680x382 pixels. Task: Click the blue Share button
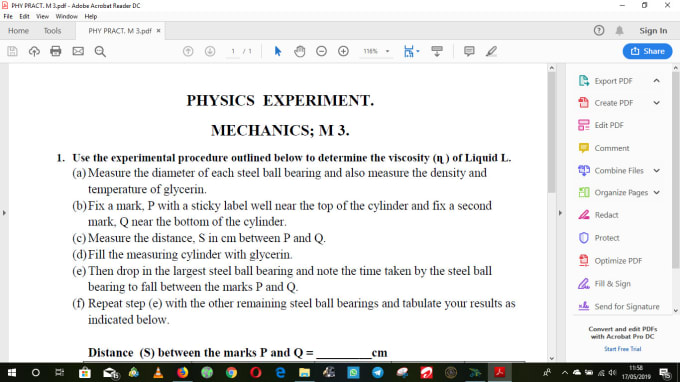(647, 51)
